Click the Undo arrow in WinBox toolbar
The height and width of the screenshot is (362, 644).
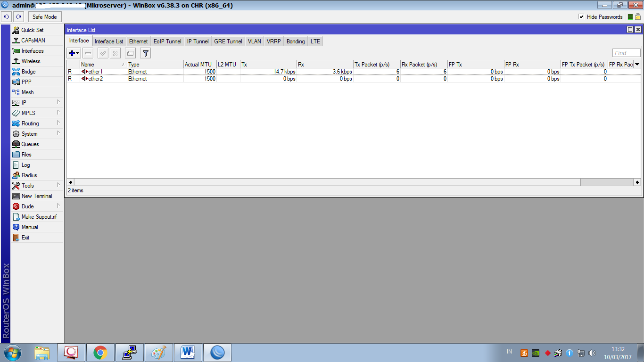[6, 16]
